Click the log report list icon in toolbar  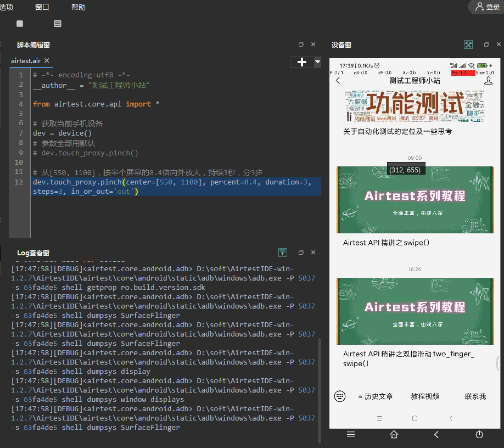tap(58, 24)
